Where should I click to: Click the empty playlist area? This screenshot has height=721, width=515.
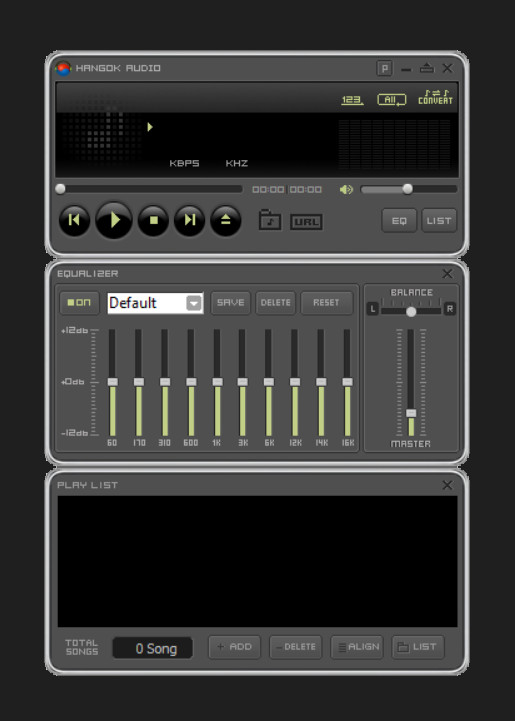coord(258,561)
